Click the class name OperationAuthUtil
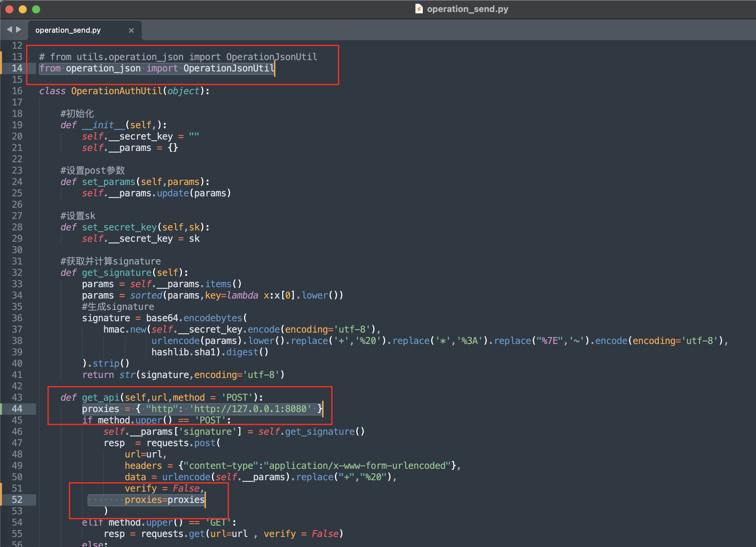Image resolution: width=756 pixels, height=547 pixels. click(x=117, y=91)
